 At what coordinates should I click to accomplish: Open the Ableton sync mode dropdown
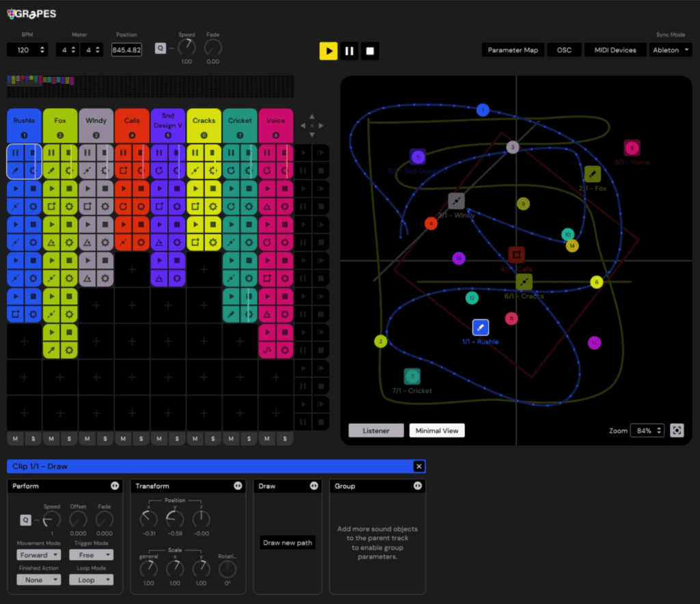[x=670, y=50]
